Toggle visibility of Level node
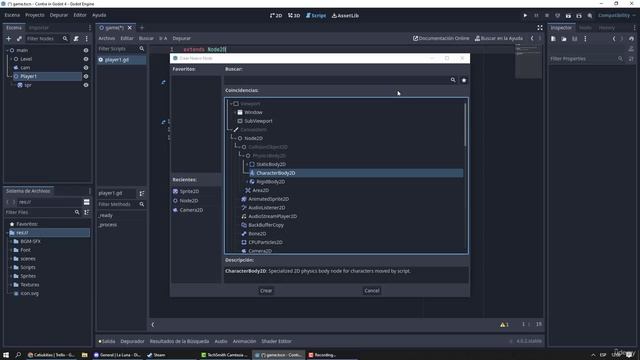This screenshot has height=360, width=640. 86,59
